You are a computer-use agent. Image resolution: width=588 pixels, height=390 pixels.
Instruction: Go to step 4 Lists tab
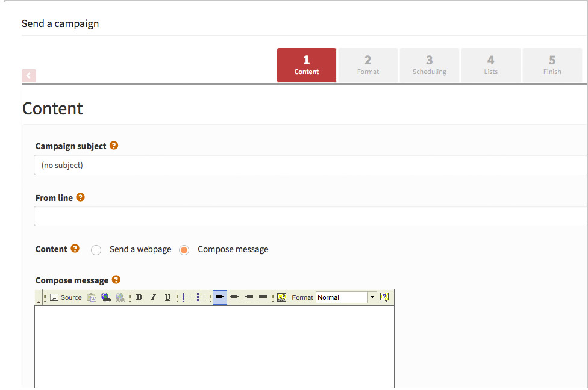(491, 65)
